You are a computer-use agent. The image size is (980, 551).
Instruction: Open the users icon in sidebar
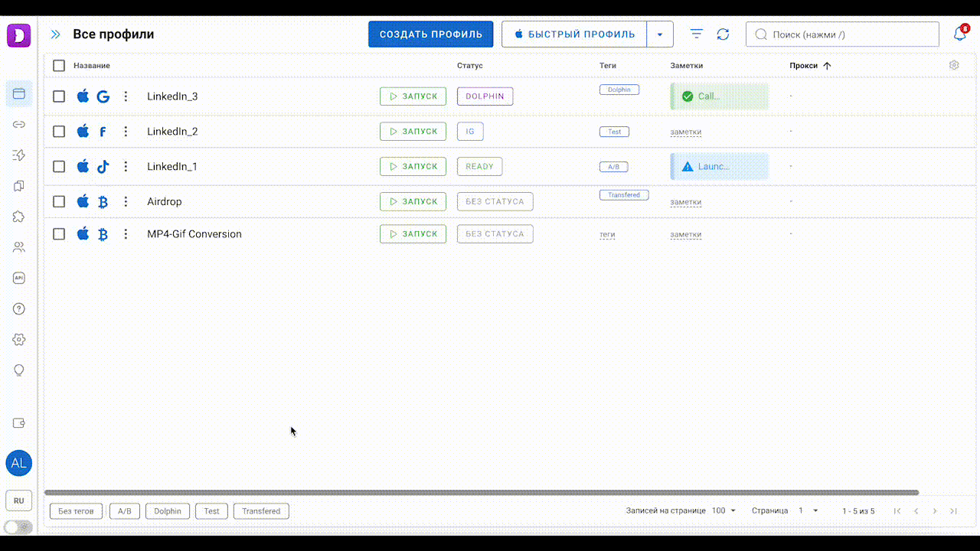coord(19,247)
